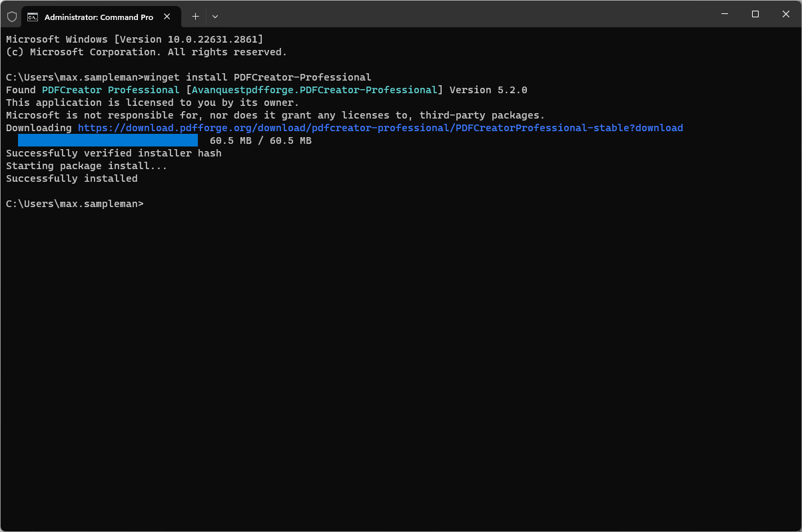Click the PDFCreator Professional package name
The height and width of the screenshot is (532, 802).
pos(111,90)
